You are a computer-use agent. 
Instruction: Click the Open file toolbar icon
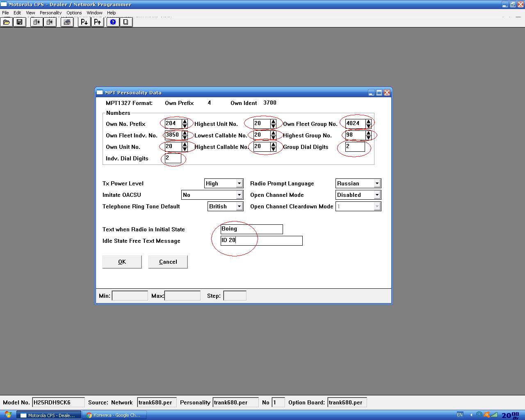click(x=7, y=22)
